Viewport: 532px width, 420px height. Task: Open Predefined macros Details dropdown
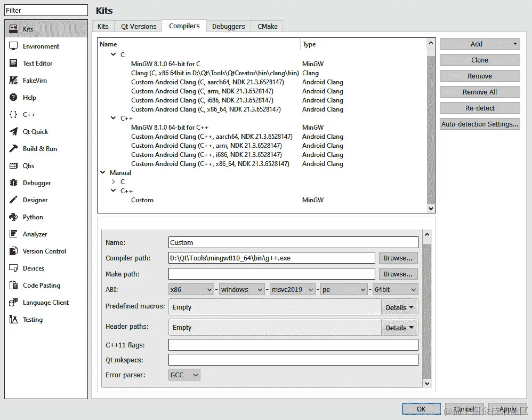399,307
